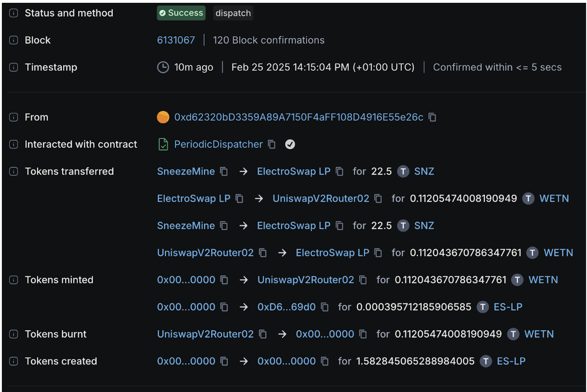
Task: Click the clock icon in the Timestamp row
Action: click(162, 67)
